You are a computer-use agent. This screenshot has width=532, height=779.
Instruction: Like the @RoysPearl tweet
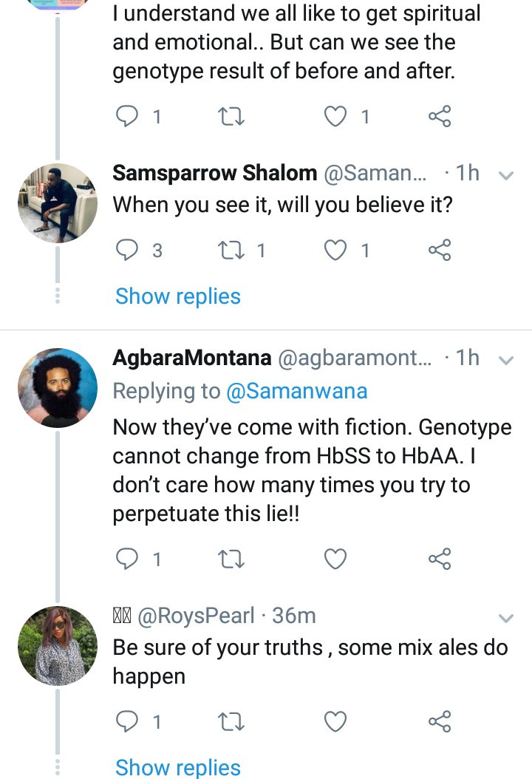pyautogui.click(x=335, y=721)
